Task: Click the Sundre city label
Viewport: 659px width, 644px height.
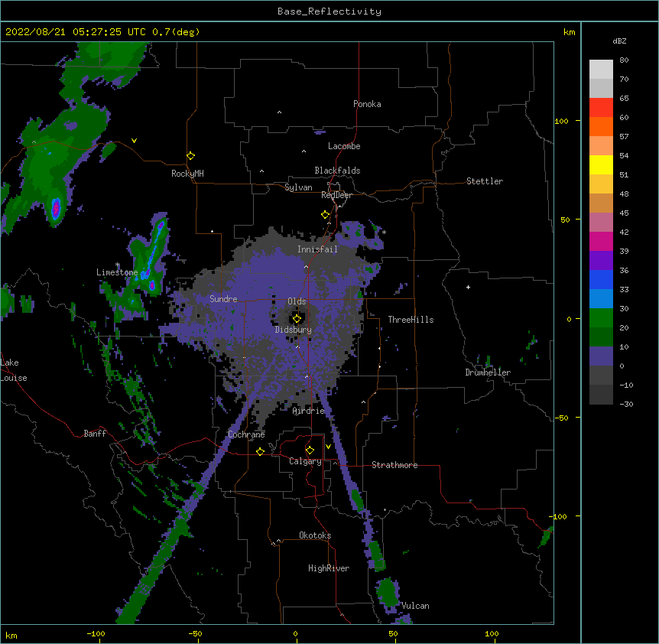Action: pyautogui.click(x=223, y=299)
